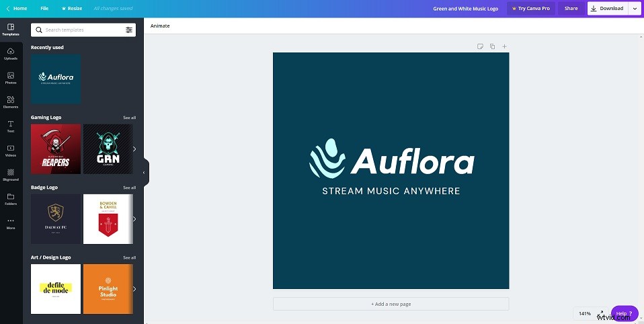
Task: Open the Uploads panel in sidebar
Action: [x=11, y=54]
